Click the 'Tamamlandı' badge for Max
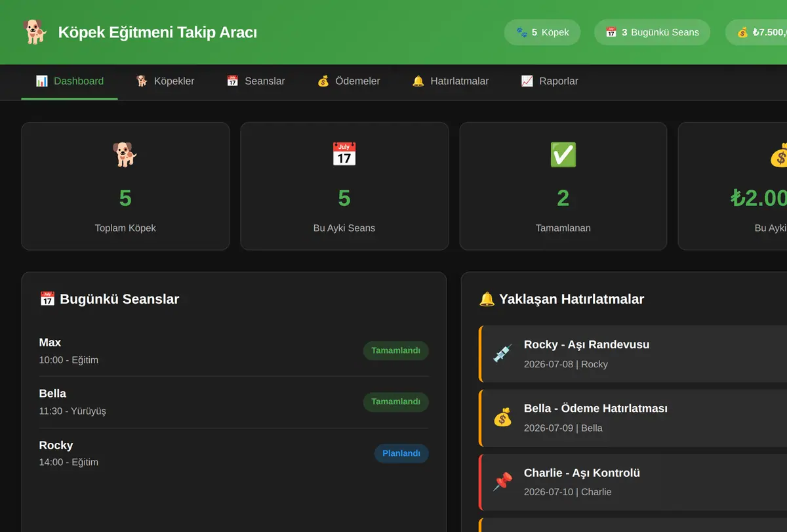787x532 pixels. (395, 350)
